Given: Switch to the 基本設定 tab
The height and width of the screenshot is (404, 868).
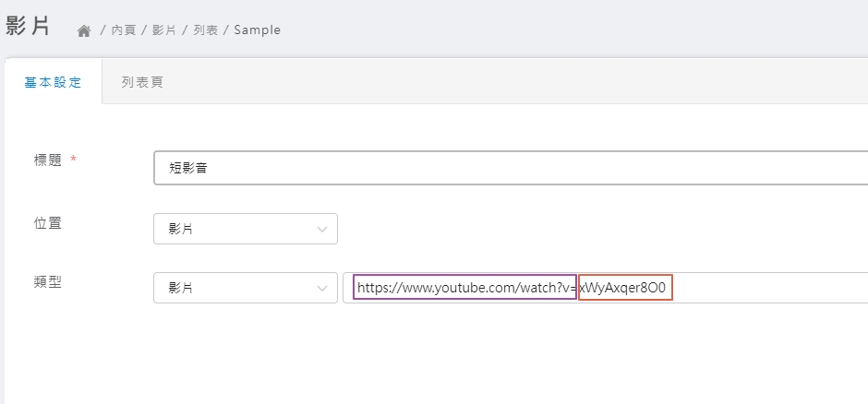Looking at the screenshot, I should click(53, 82).
